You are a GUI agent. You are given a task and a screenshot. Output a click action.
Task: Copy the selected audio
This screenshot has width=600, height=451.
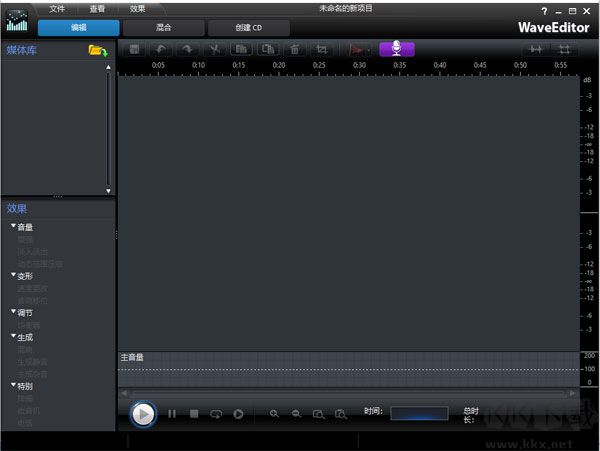pyautogui.click(x=241, y=49)
